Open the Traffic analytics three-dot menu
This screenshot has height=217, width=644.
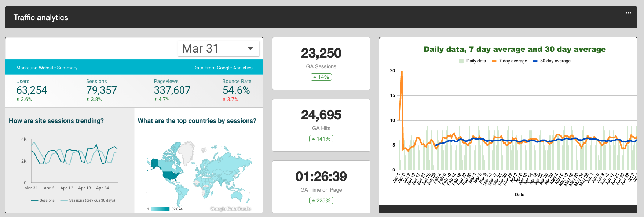tap(628, 13)
